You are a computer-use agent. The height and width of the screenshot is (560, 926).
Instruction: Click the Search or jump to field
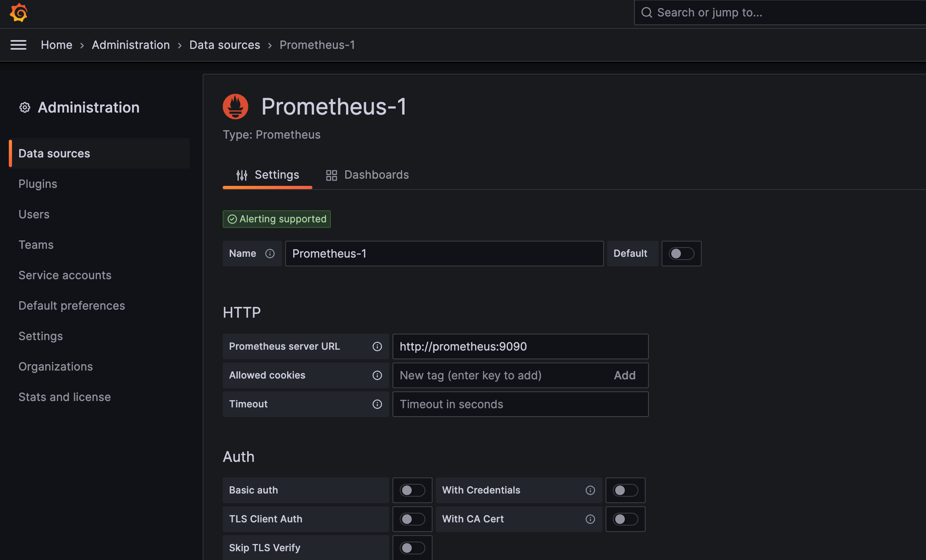(780, 12)
